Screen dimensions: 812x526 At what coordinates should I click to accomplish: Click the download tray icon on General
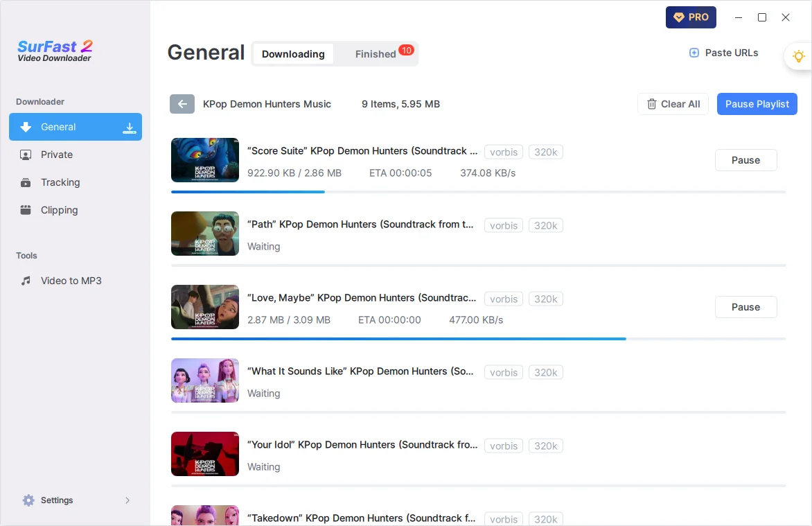click(130, 128)
